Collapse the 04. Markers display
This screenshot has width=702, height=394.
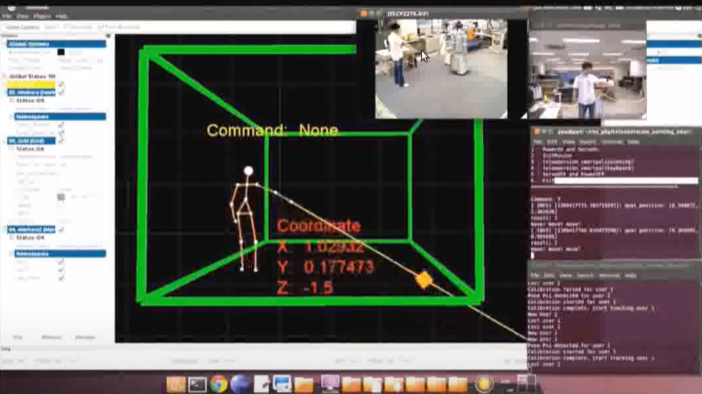pyautogui.click(x=4, y=230)
